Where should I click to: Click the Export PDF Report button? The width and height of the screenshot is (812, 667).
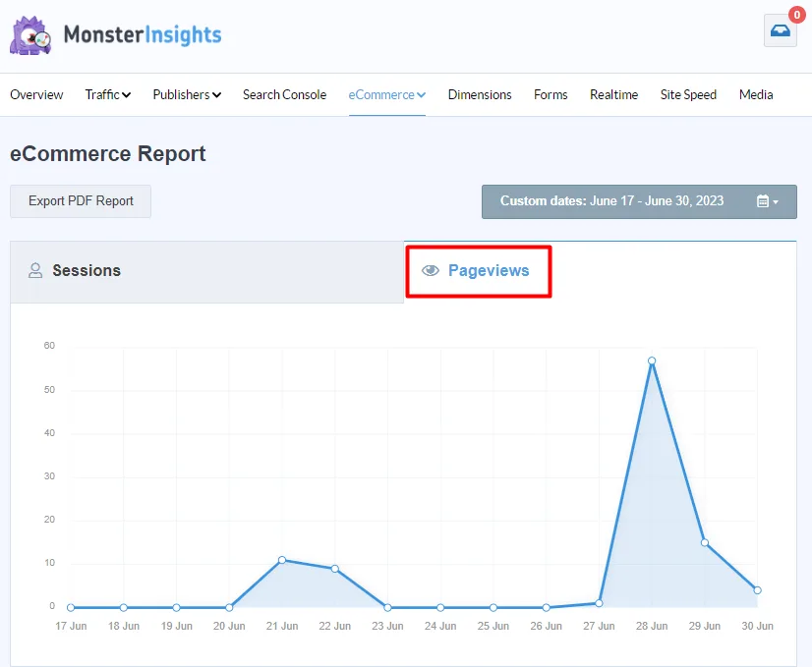(81, 201)
